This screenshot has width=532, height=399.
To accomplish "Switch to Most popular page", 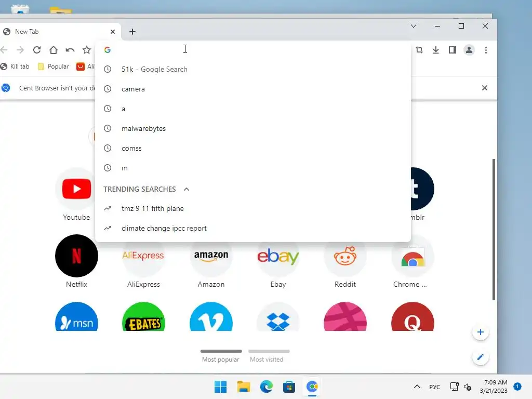I will coord(221,356).
